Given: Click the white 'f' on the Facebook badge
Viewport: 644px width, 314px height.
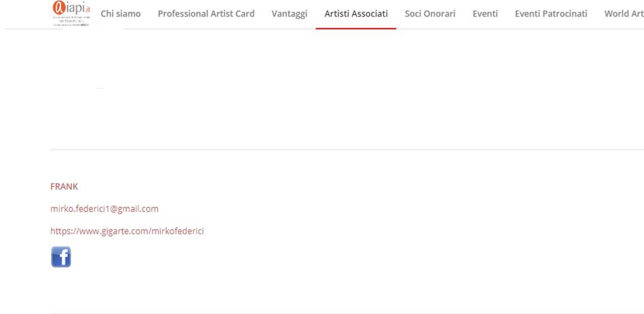Looking at the screenshot, I should (62, 258).
